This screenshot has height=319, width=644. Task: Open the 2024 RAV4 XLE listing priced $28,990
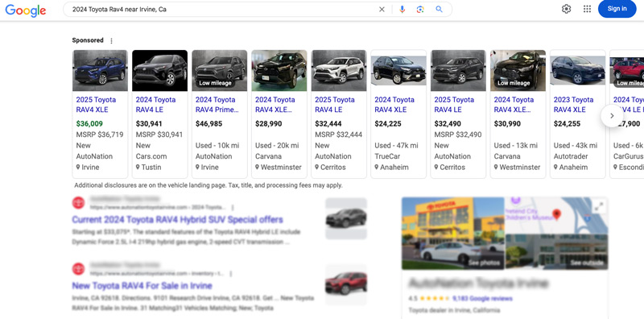(275, 105)
